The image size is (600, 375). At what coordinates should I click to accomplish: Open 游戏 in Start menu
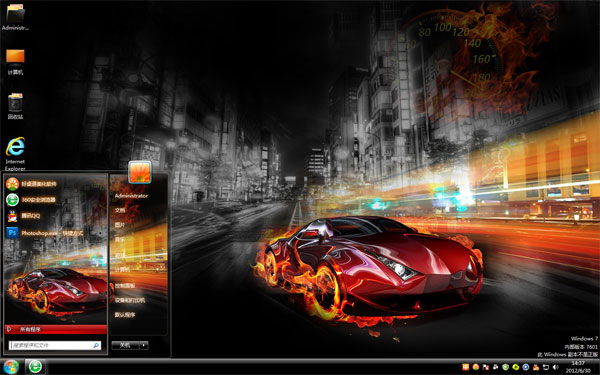click(120, 255)
